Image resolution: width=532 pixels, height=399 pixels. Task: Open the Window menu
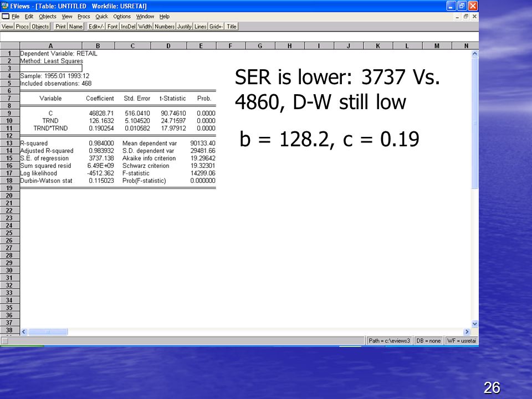[x=145, y=16]
